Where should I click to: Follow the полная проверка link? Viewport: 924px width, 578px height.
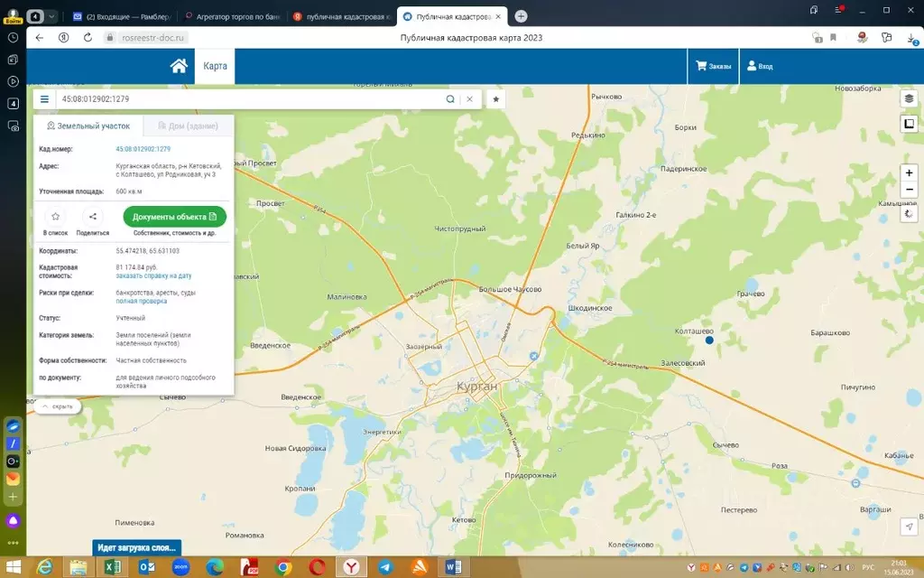[142, 302]
